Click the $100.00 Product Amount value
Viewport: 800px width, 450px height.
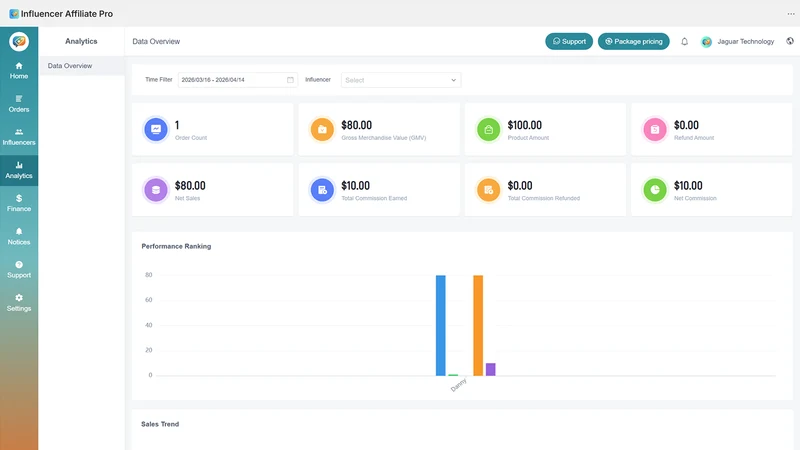tap(524, 125)
